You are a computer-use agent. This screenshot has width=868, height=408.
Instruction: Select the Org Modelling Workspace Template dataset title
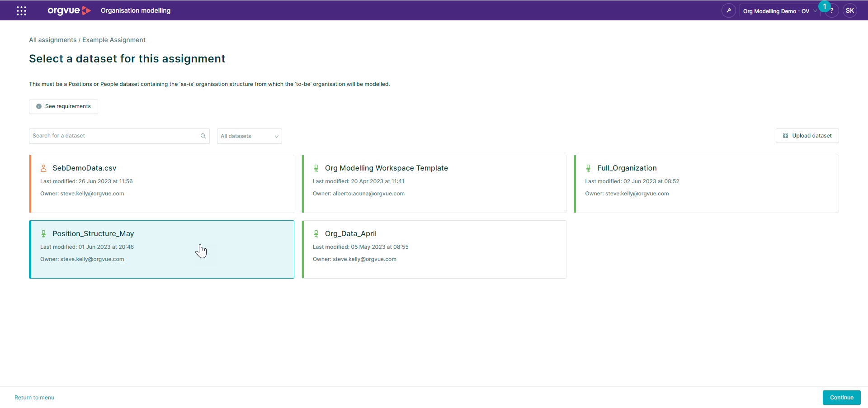(387, 168)
